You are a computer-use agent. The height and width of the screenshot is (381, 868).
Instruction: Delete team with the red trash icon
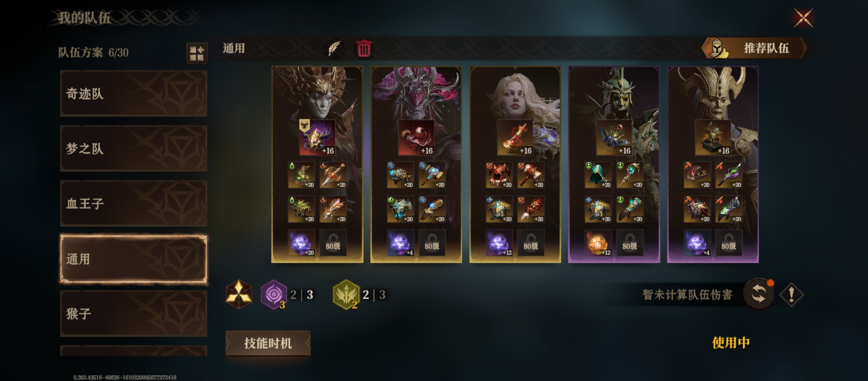[364, 48]
